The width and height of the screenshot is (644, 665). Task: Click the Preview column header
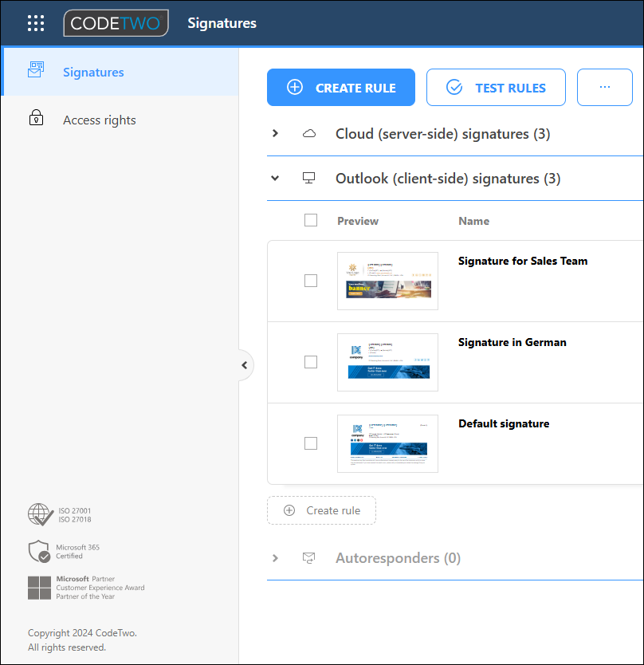tap(358, 221)
